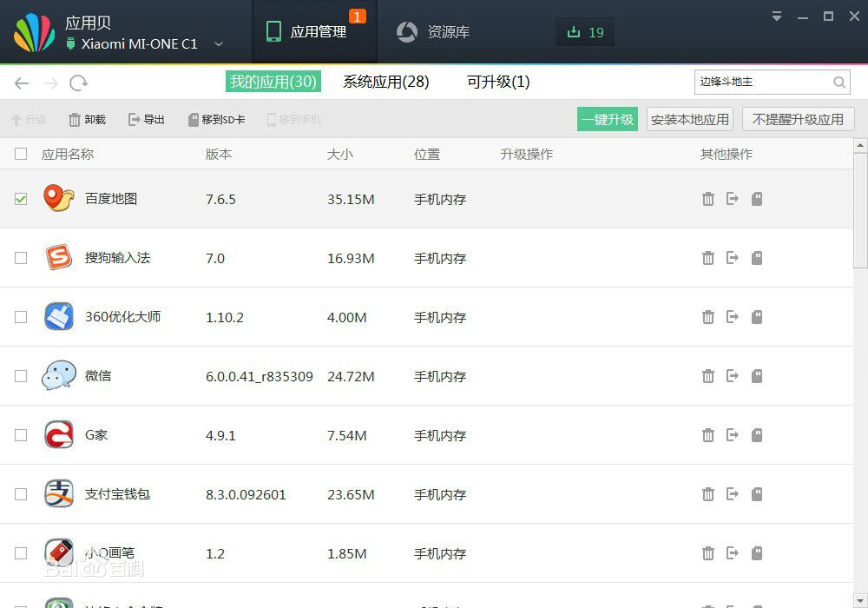Check the 搜狗输入法 checkbox
This screenshot has height=608, width=868.
coord(21,258)
